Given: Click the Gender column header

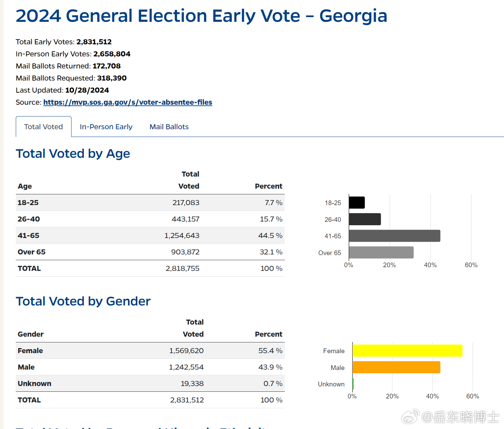Looking at the screenshot, I should point(31,334).
